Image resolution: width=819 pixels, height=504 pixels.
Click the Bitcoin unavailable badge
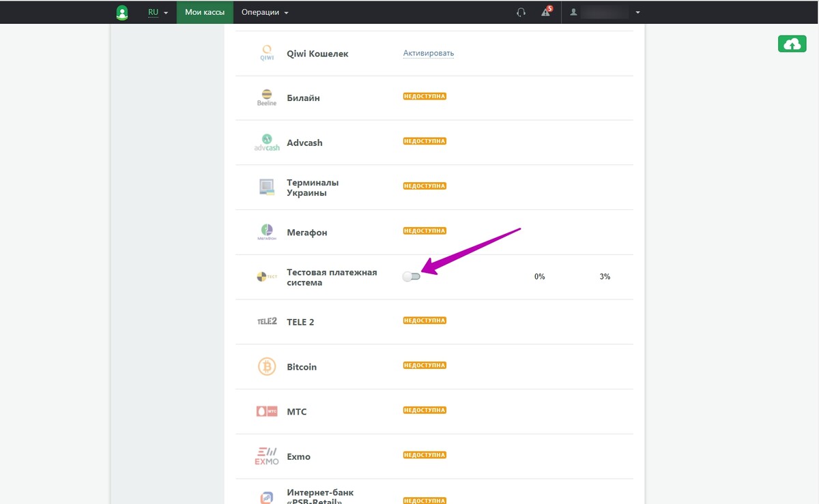425,366
